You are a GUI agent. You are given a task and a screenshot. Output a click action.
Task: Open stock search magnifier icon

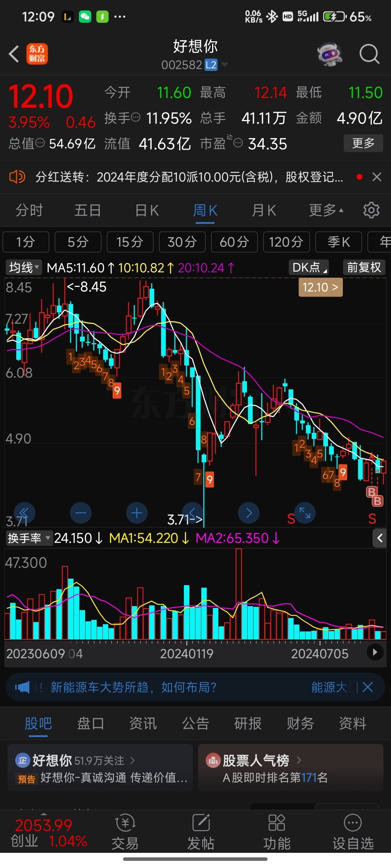pyautogui.click(x=369, y=54)
